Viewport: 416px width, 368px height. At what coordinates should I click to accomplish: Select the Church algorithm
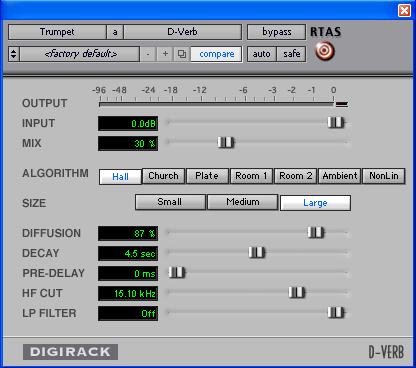pyautogui.click(x=163, y=176)
